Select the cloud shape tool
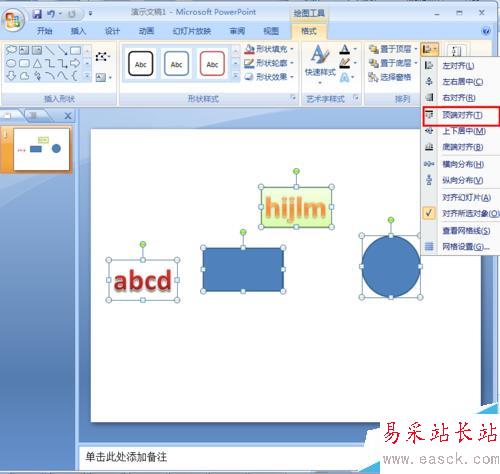500x474 pixels. click(24, 76)
